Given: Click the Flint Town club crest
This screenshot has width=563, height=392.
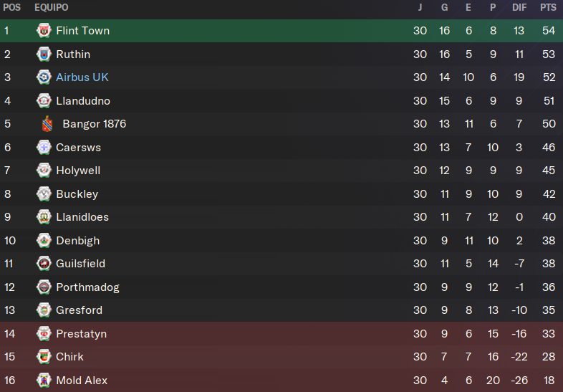Looking at the screenshot, I should [44, 31].
